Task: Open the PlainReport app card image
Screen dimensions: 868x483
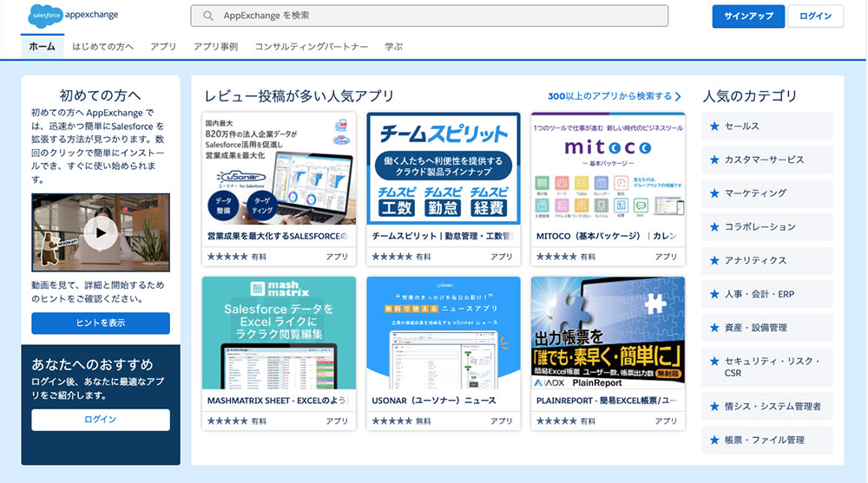Action: (x=608, y=332)
